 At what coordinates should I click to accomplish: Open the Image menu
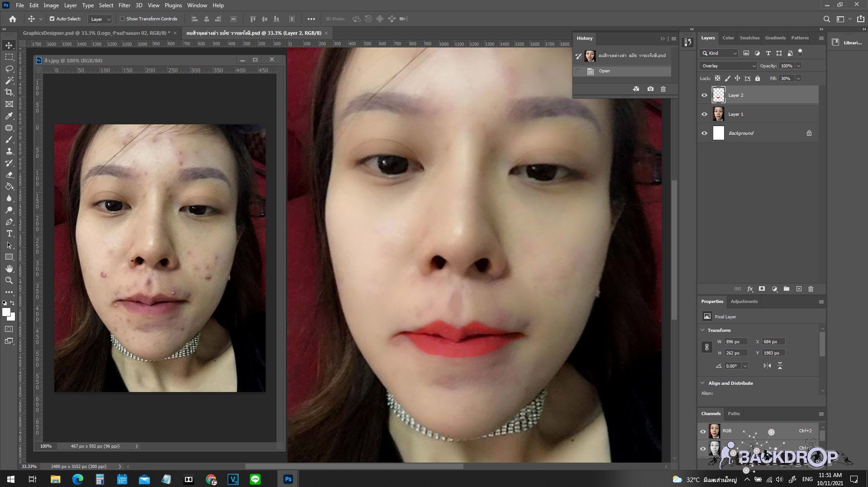tap(51, 5)
